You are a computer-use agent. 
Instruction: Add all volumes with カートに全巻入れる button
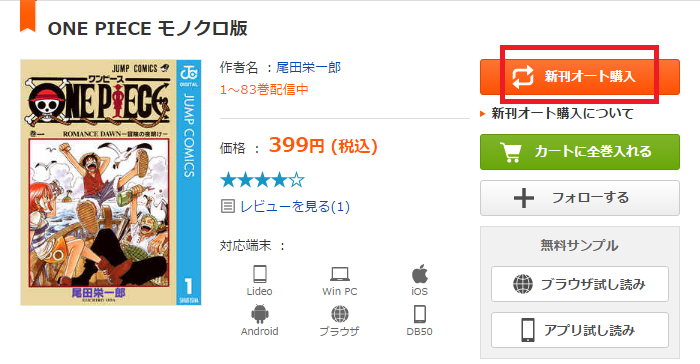tap(579, 152)
